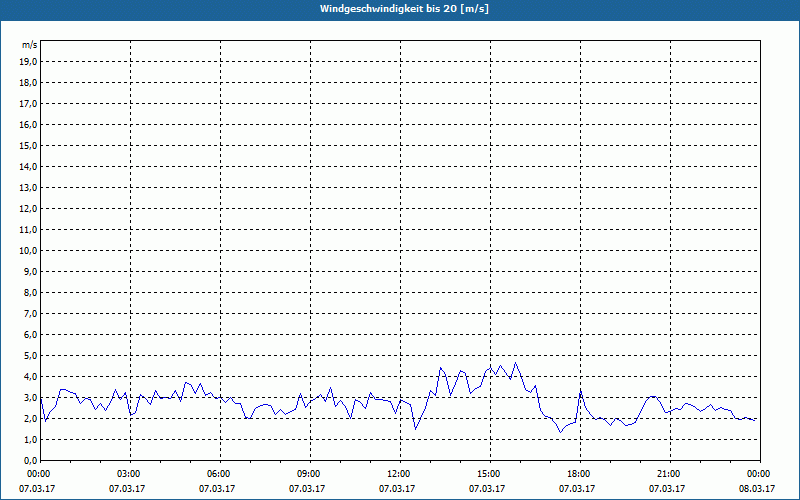Select the 18,0 y-axis label
This screenshot has width=800, height=500.
point(28,83)
